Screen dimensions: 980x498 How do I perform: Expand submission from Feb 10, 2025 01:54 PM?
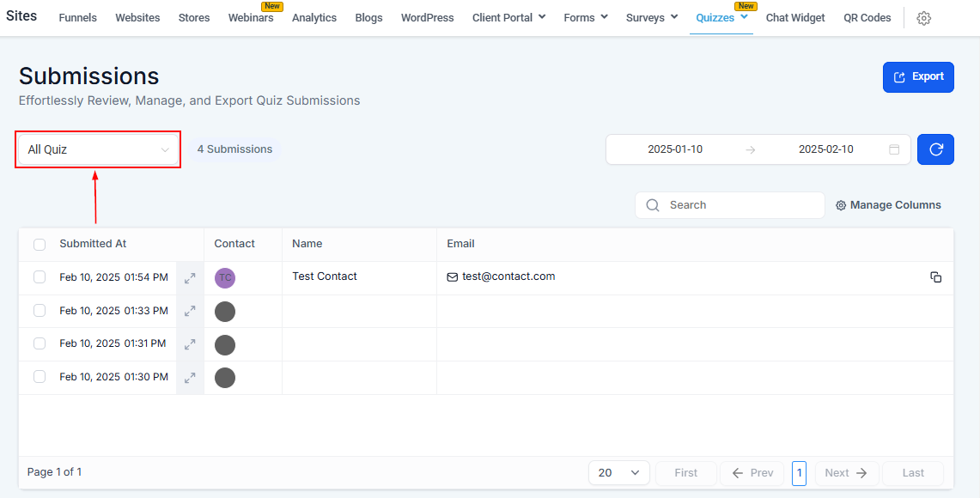pyautogui.click(x=190, y=278)
